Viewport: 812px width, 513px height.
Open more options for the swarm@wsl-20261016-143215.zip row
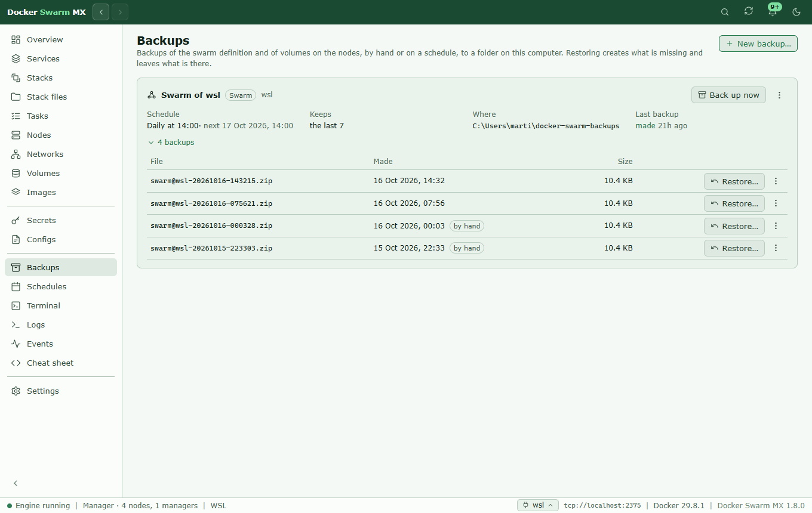(776, 181)
